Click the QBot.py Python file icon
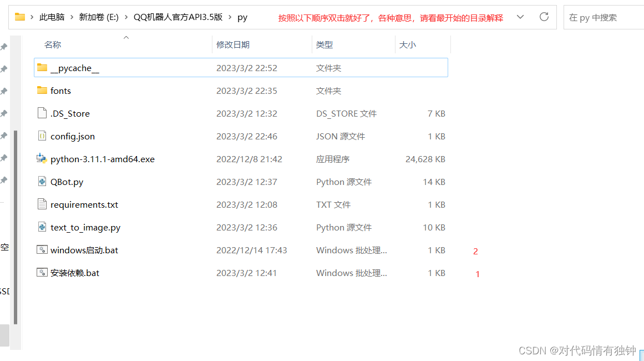 (x=42, y=181)
